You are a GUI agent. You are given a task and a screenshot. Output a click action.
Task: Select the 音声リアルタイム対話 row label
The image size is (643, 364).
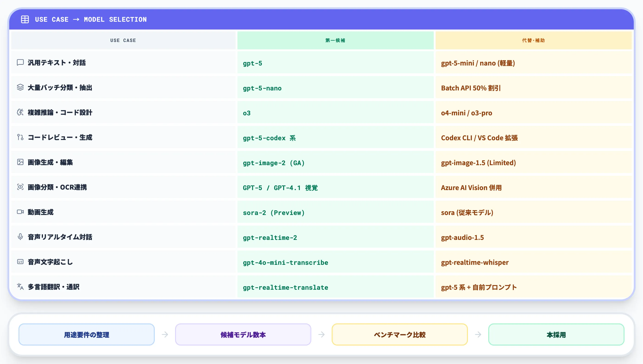pyautogui.click(x=60, y=237)
